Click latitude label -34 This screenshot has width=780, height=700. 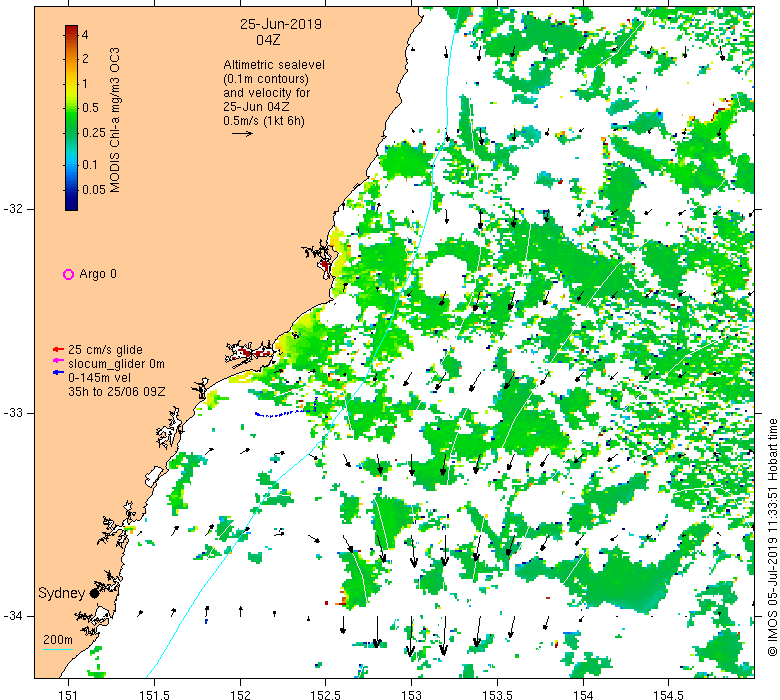point(13,616)
